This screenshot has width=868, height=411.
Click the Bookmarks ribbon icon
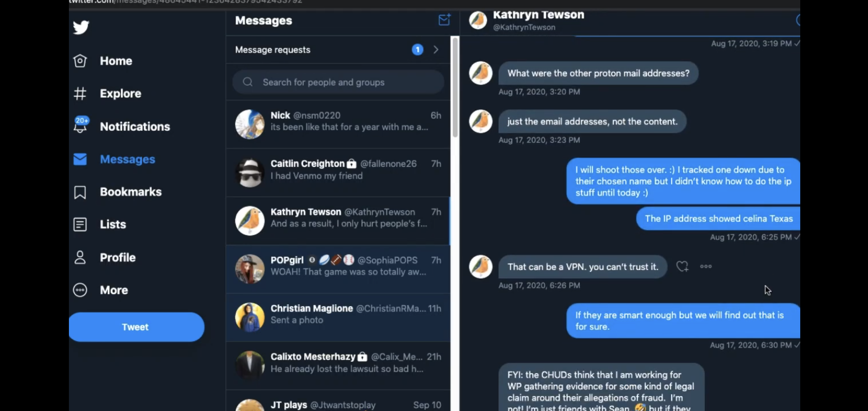pyautogui.click(x=80, y=192)
